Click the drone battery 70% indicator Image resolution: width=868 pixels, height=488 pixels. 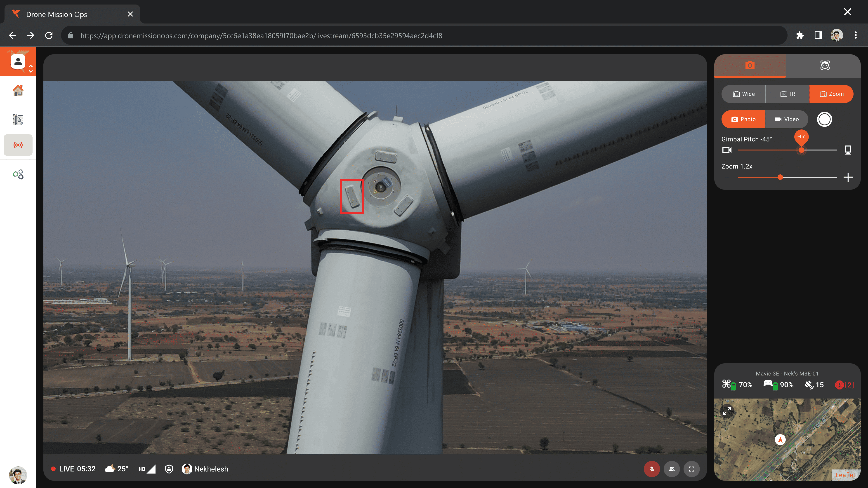click(737, 385)
